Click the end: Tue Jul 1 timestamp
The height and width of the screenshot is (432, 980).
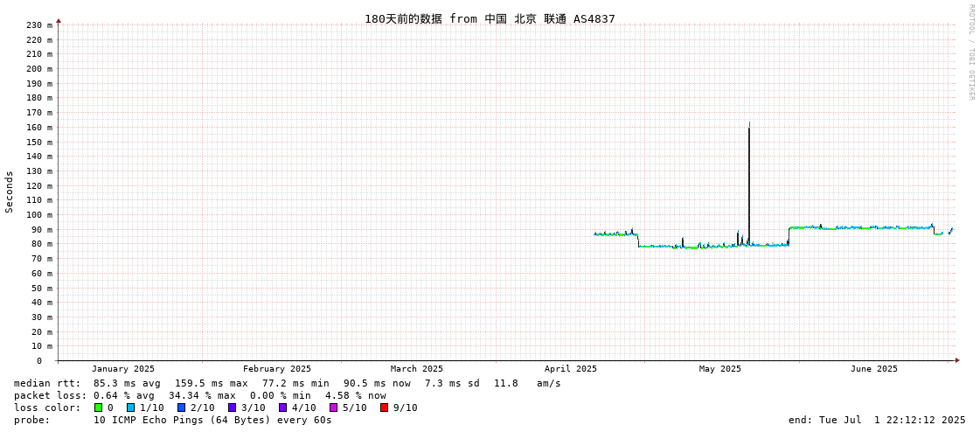click(x=878, y=420)
